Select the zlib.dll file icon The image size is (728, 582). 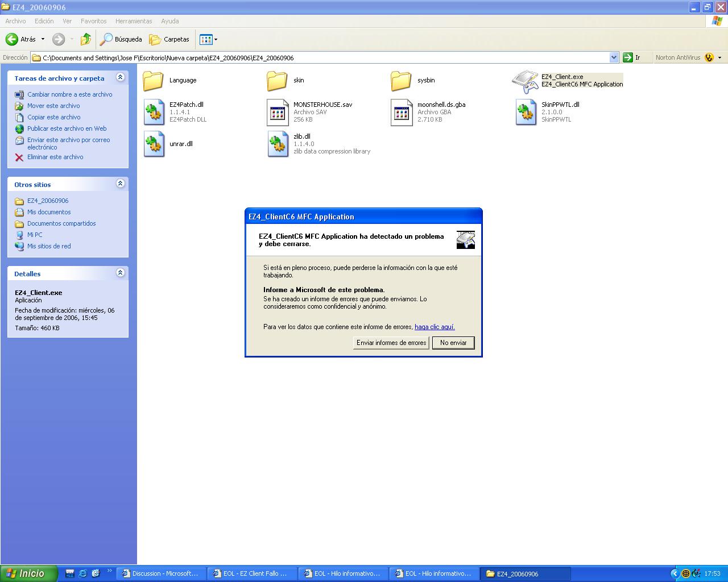click(278, 144)
